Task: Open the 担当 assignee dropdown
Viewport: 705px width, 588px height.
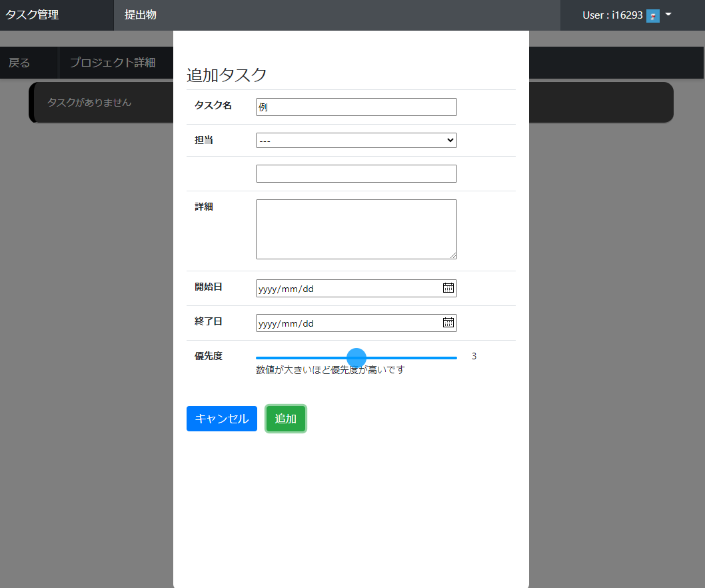Action: (x=356, y=141)
